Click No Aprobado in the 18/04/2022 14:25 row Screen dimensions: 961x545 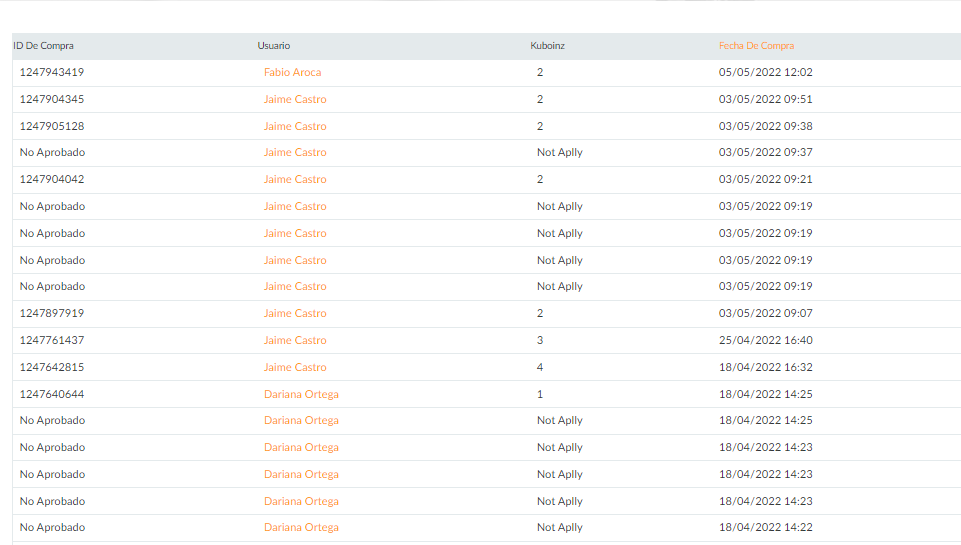[x=52, y=421]
